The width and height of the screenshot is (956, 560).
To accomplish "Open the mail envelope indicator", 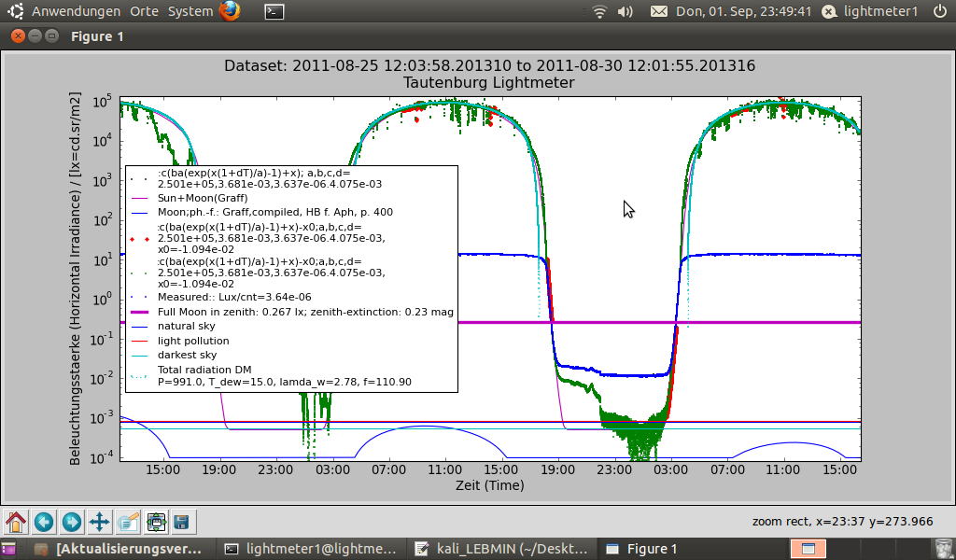I will point(659,11).
